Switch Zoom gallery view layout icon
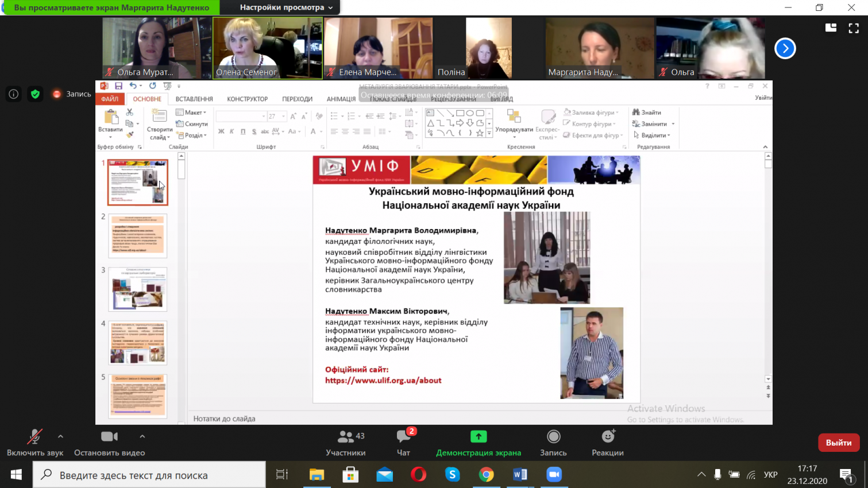 click(831, 28)
